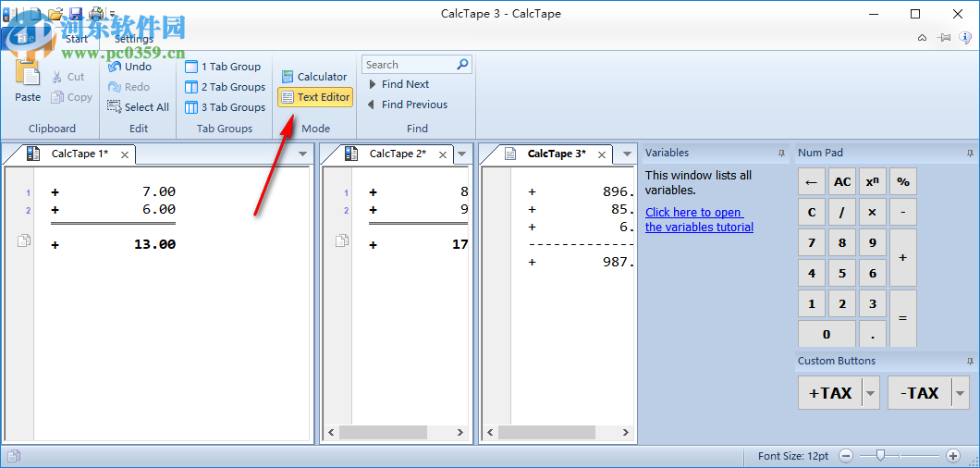Click Find Previous

tap(407, 105)
